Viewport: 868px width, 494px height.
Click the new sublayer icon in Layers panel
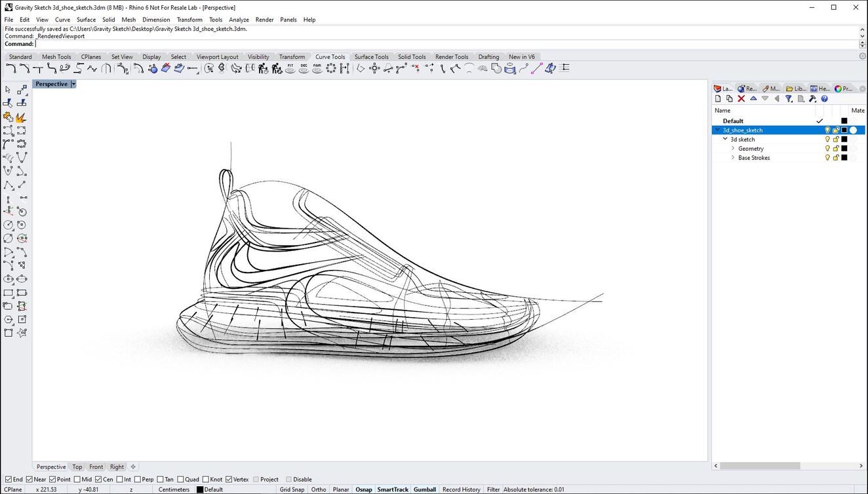click(x=729, y=99)
